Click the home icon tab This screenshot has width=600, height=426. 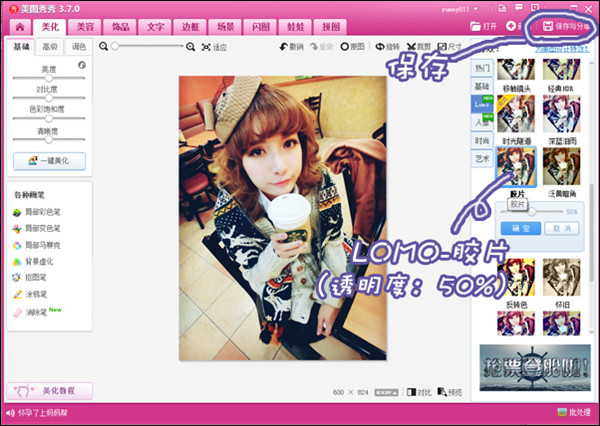coord(20,27)
